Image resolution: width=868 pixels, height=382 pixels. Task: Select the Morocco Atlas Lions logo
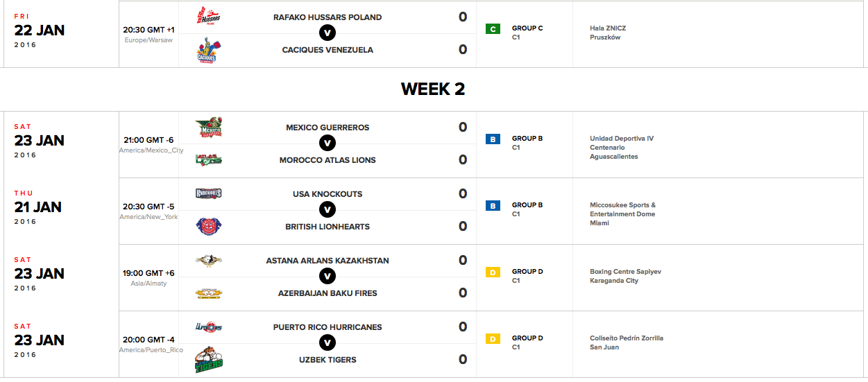coord(209,160)
